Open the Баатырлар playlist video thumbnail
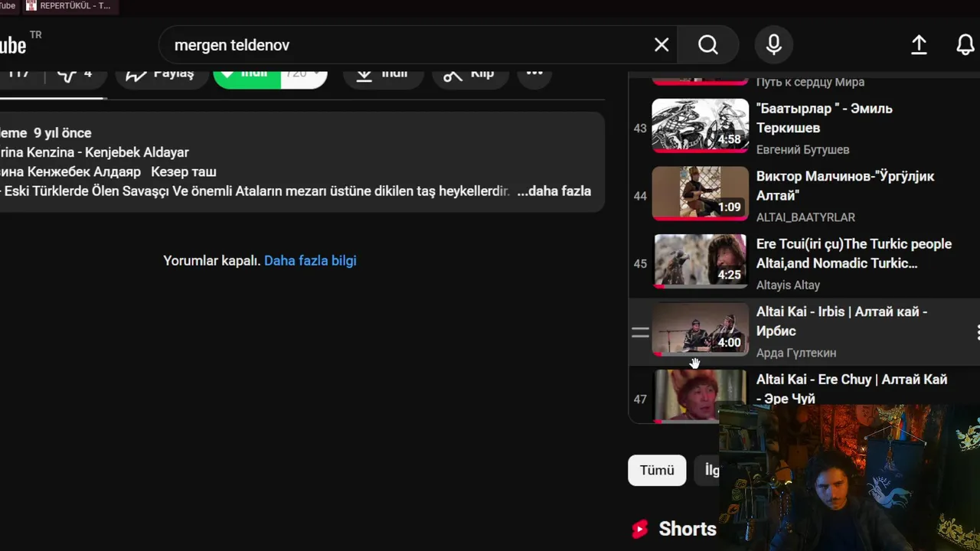This screenshot has height=551, width=980. click(x=700, y=126)
